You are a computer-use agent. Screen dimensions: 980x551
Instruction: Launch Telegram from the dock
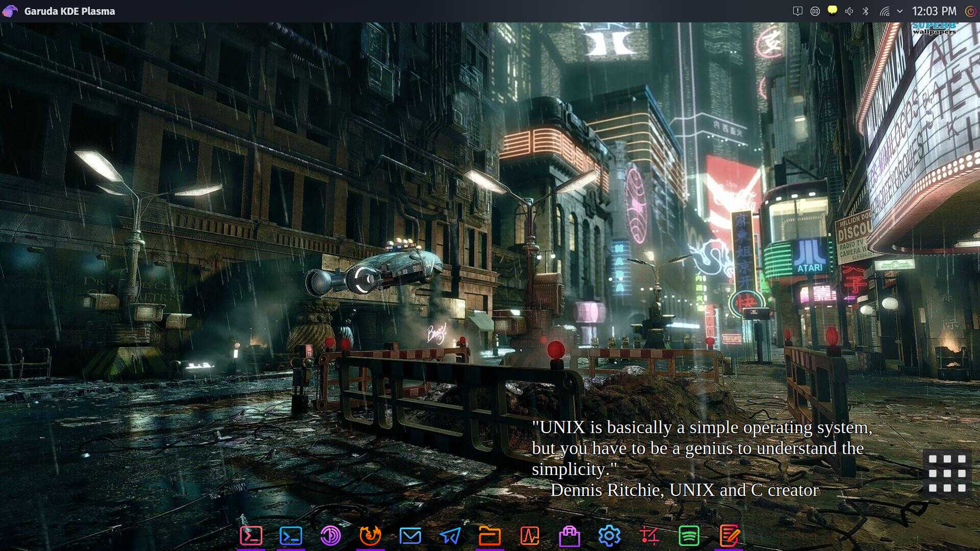[450, 536]
